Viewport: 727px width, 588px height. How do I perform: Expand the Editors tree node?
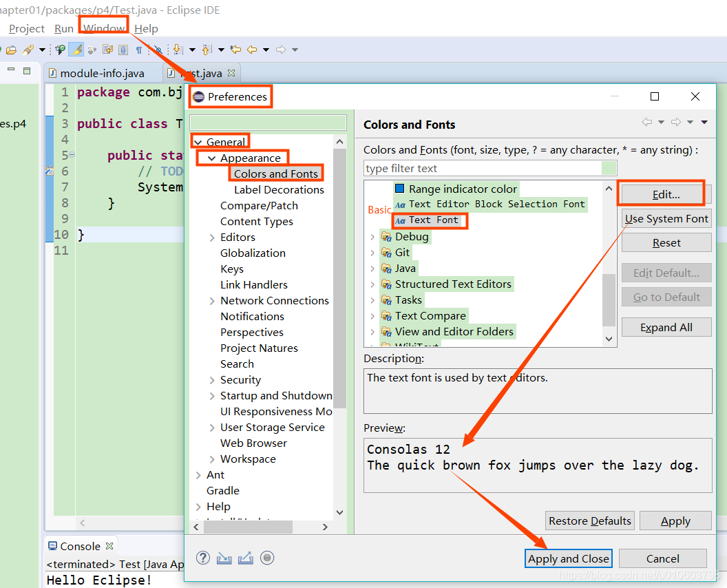pyautogui.click(x=212, y=238)
